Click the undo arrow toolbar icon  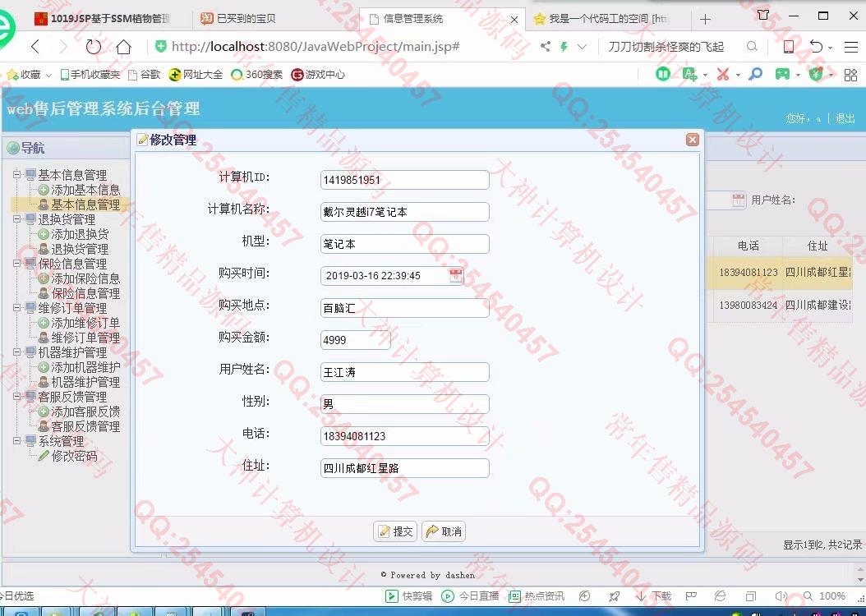click(817, 47)
